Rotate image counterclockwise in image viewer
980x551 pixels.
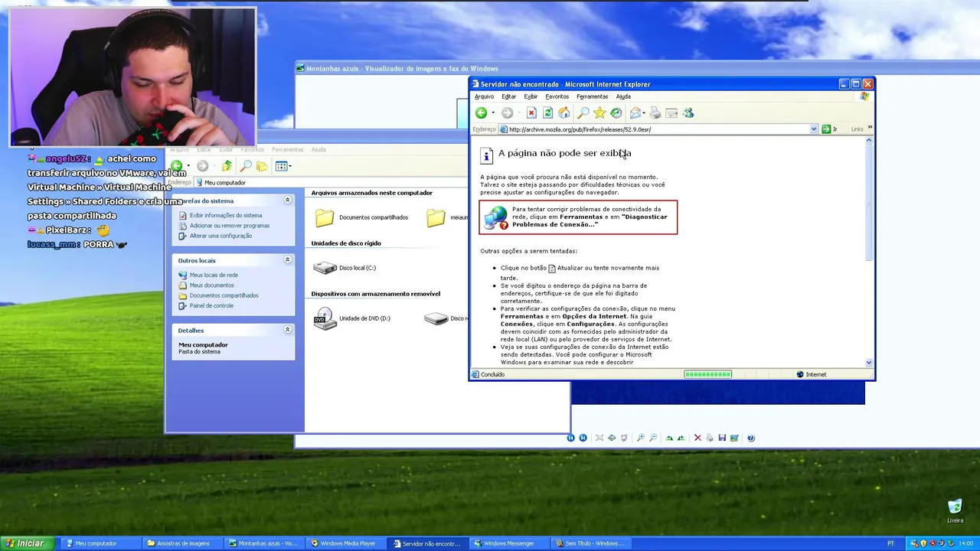(x=681, y=438)
